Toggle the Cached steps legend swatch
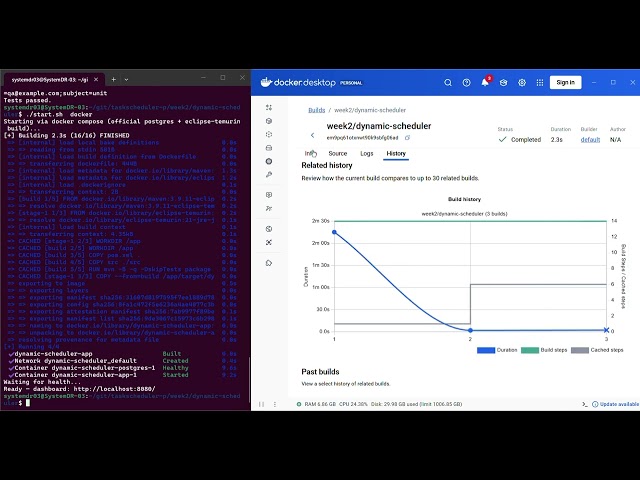 click(580, 350)
